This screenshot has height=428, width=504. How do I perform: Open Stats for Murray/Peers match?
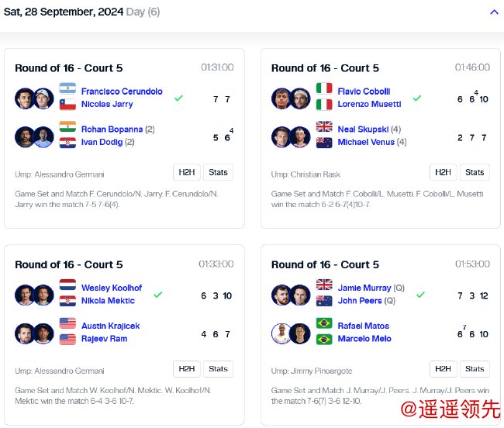tap(475, 369)
